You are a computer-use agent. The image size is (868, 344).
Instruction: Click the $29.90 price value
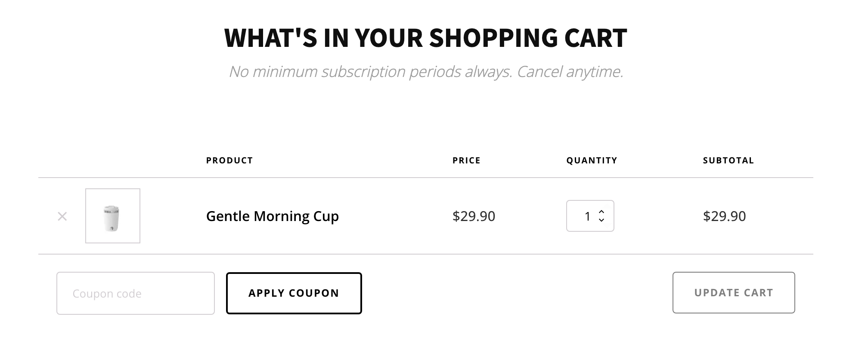tap(473, 216)
